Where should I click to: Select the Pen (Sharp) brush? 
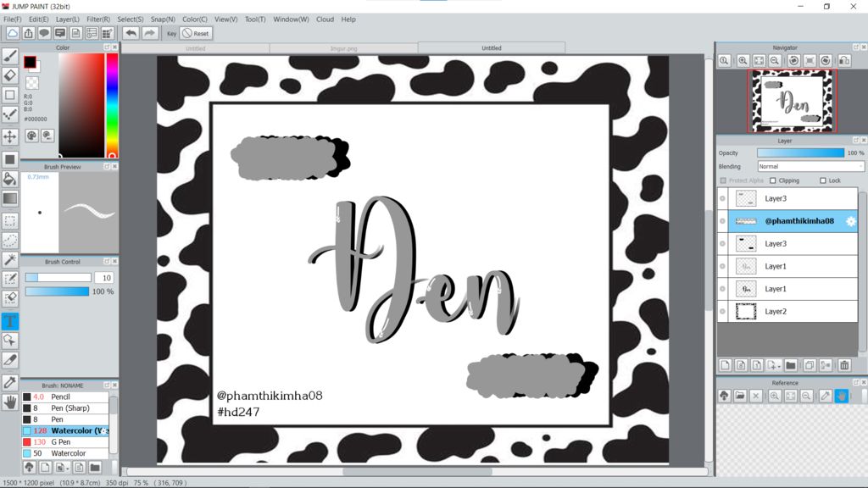pyautogui.click(x=65, y=408)
